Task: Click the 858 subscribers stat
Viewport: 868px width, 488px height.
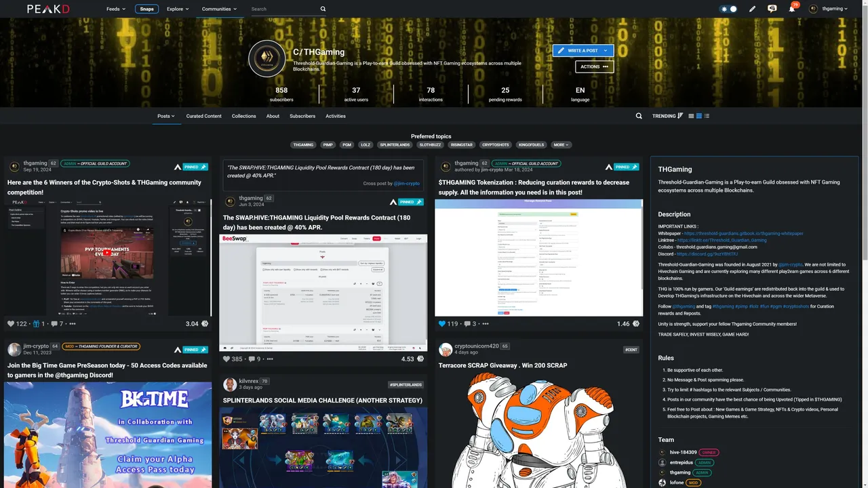Action: 281,94
